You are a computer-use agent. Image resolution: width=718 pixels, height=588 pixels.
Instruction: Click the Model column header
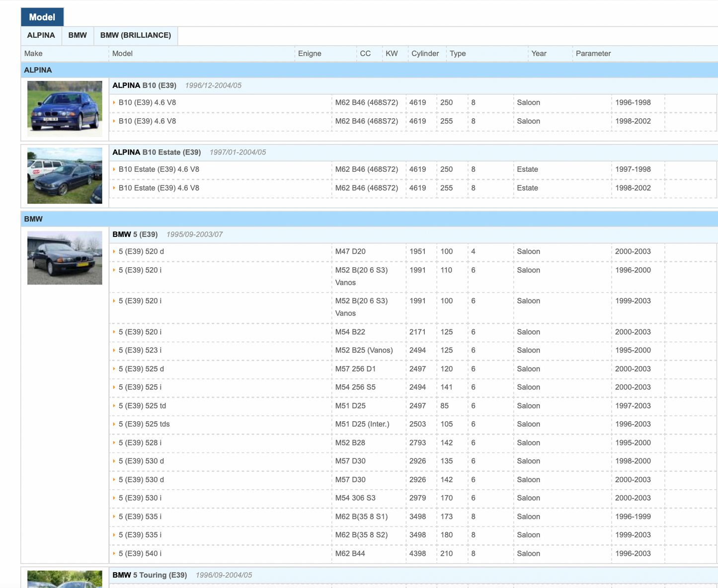pos(122,54)
